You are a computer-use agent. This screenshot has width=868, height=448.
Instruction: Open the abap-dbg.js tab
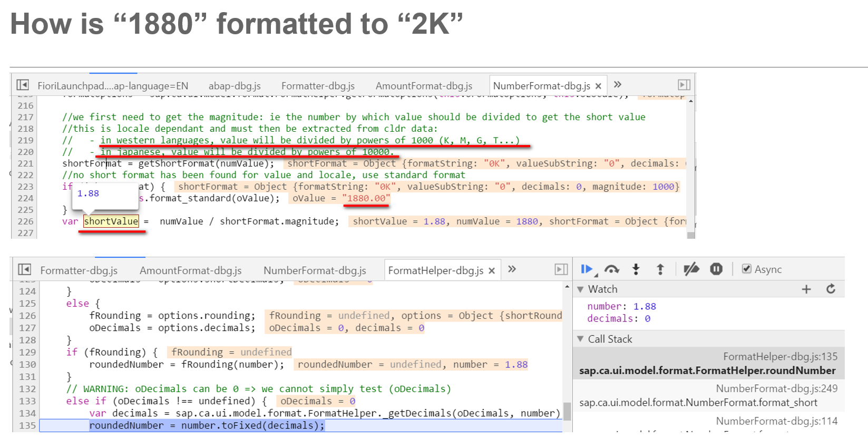click(x=235, y=86)
